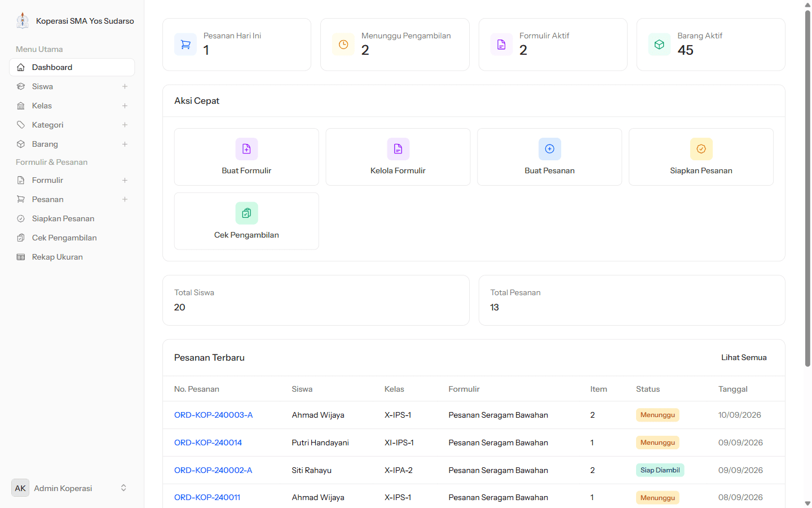Click the Siapkan Pesanan check icon in sidebar
This screenshot has height=508, width=812.
pos(21,218)
